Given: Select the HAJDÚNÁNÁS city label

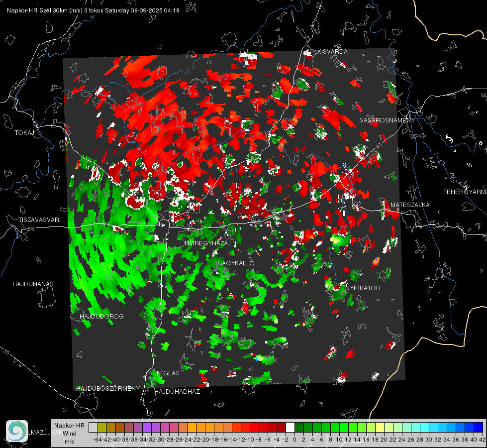Looking at the screenshot, I should [x=33, y=284].
